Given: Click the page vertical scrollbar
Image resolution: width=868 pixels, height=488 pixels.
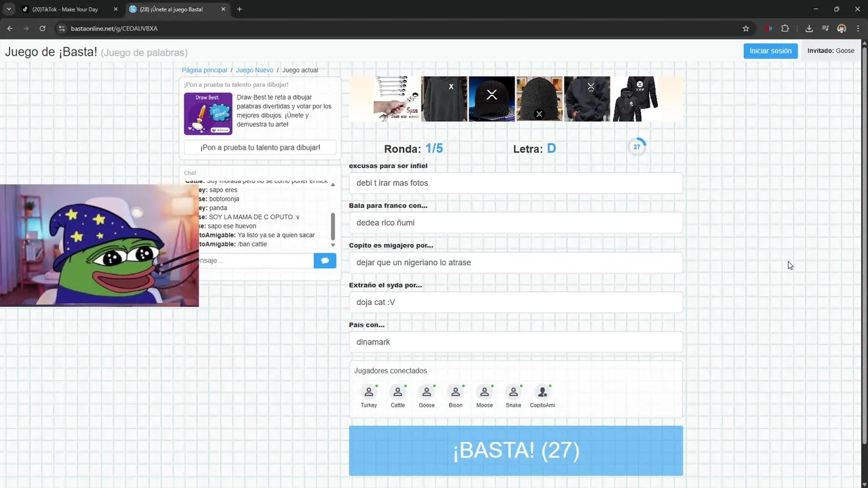Looking at the screenshot, I should pos(865,247).
